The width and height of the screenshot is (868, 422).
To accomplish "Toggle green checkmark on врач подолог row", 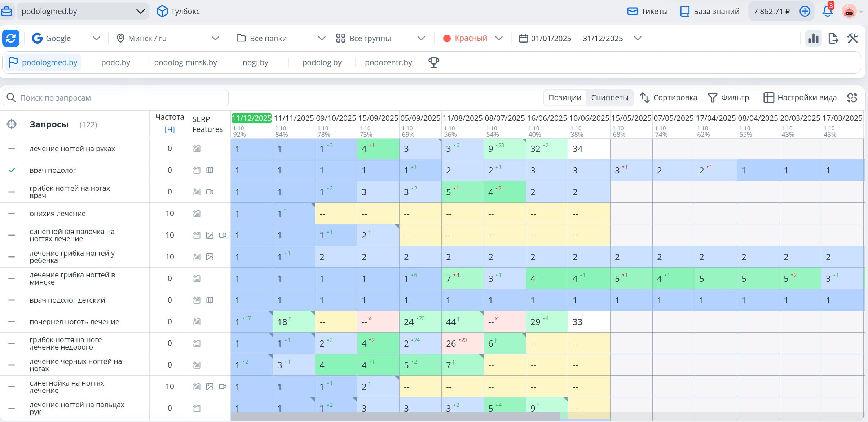I will point(12,170).
